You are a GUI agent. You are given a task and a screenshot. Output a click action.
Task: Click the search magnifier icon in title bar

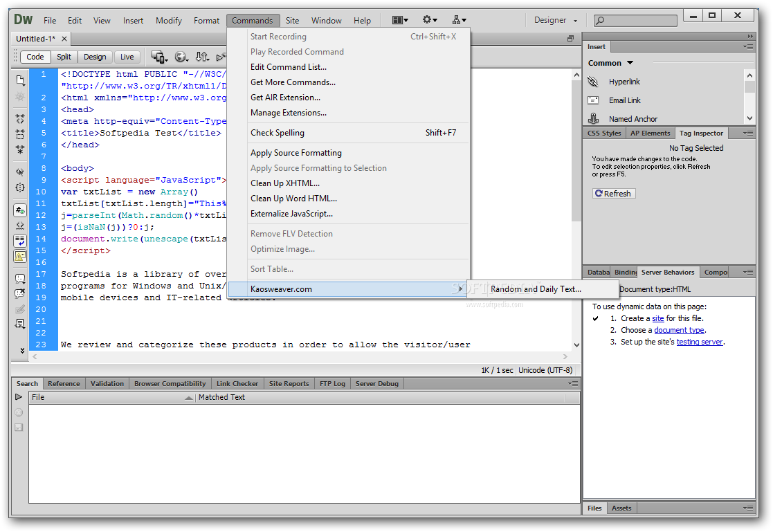click(600, 20)
